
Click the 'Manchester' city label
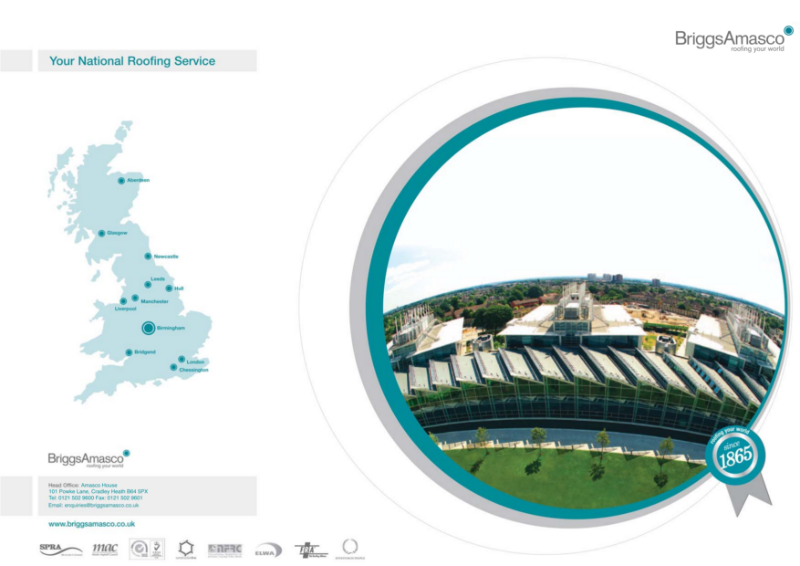[155, 301]
